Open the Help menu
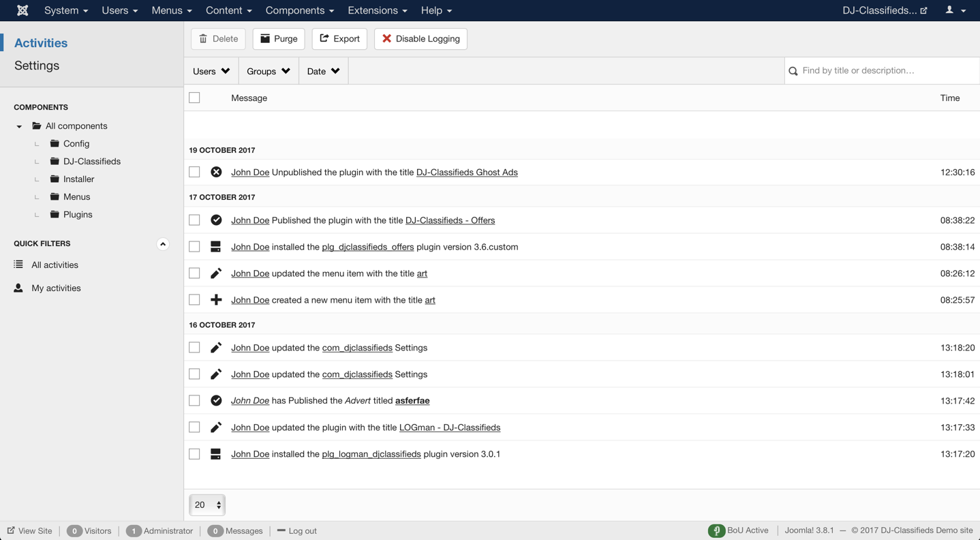Viewport: 980px width, 540px height. (x=436, y=10)
